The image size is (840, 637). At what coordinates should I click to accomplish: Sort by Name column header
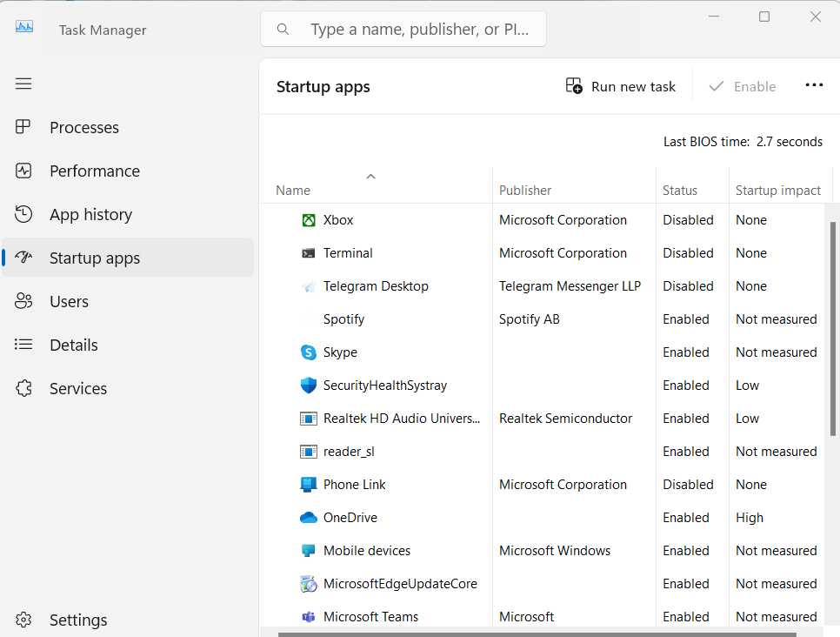pyautogui.click(x=293, y=191)
